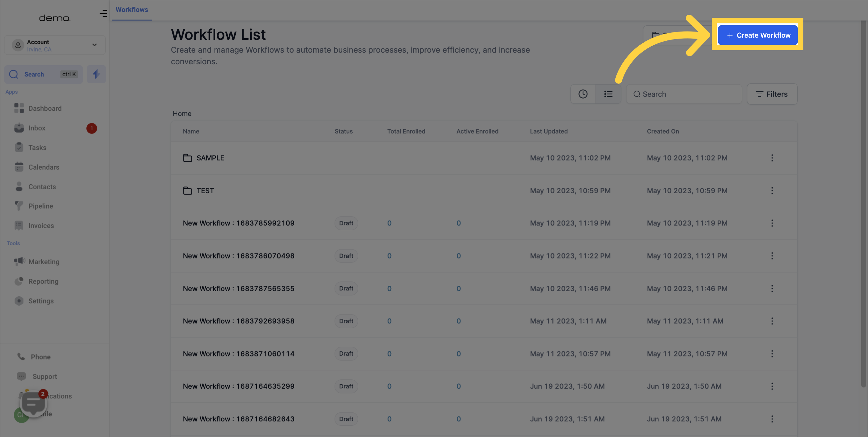868x437 pixels.
Task: Open options menu for workflow 1683786070498
Action: click(772, 256)
